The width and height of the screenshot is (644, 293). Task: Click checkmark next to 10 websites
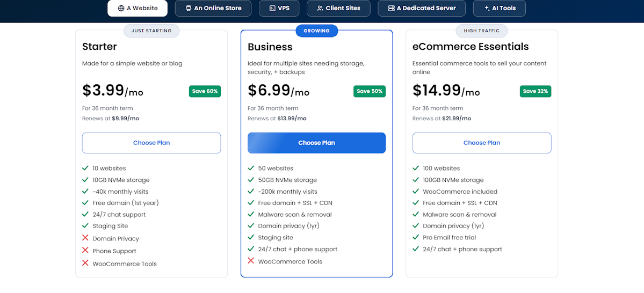click(x=85, y=168)
